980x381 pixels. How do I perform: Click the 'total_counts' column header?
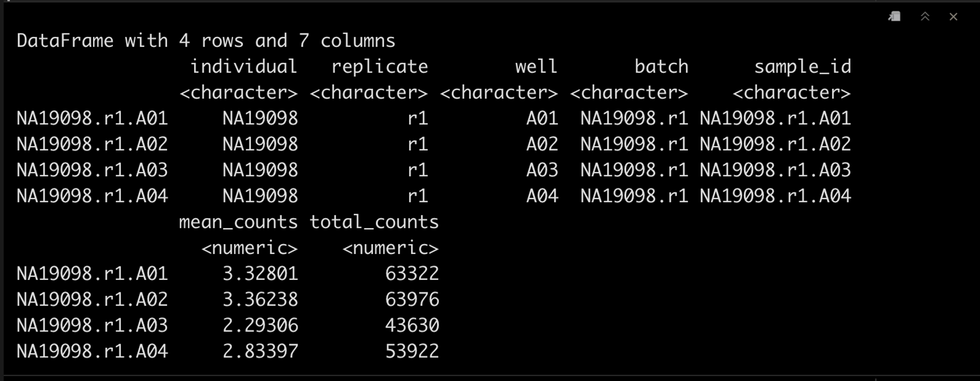[x=374, y=222]
